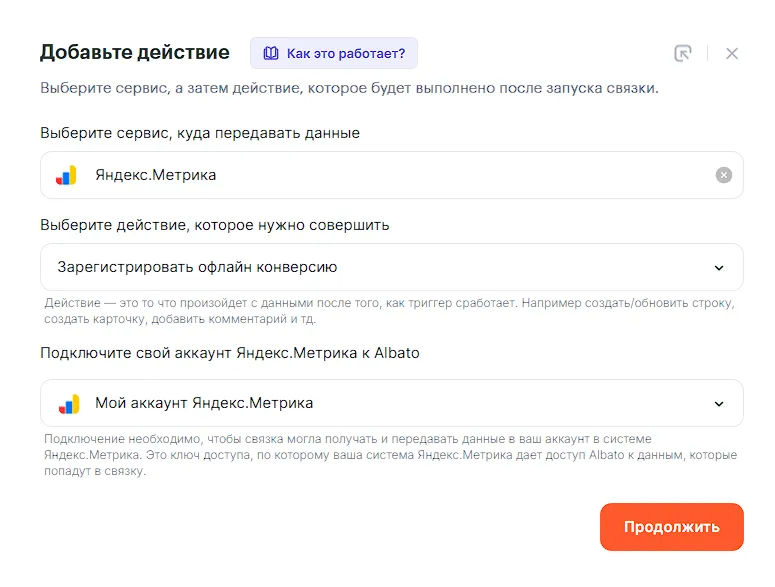Click the subtitle 'Выберите сервис, а затем действие'
The height and width of the screenshot is (587, 775).
click(x=349, y=88)
